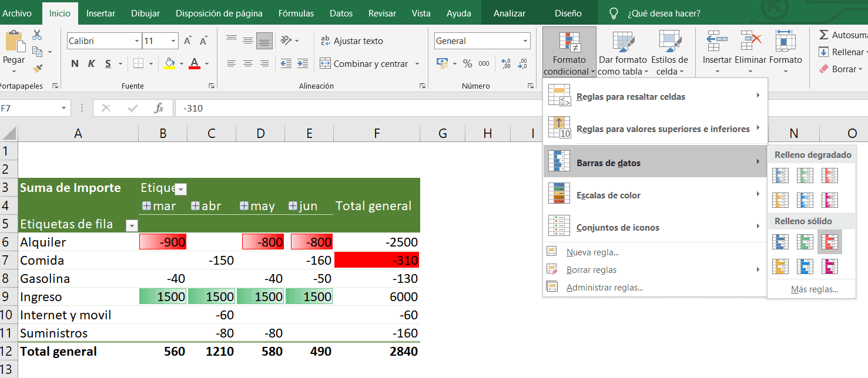Open the Analizar tab
This screenshot has width=868, height=378.
(510, 13)
